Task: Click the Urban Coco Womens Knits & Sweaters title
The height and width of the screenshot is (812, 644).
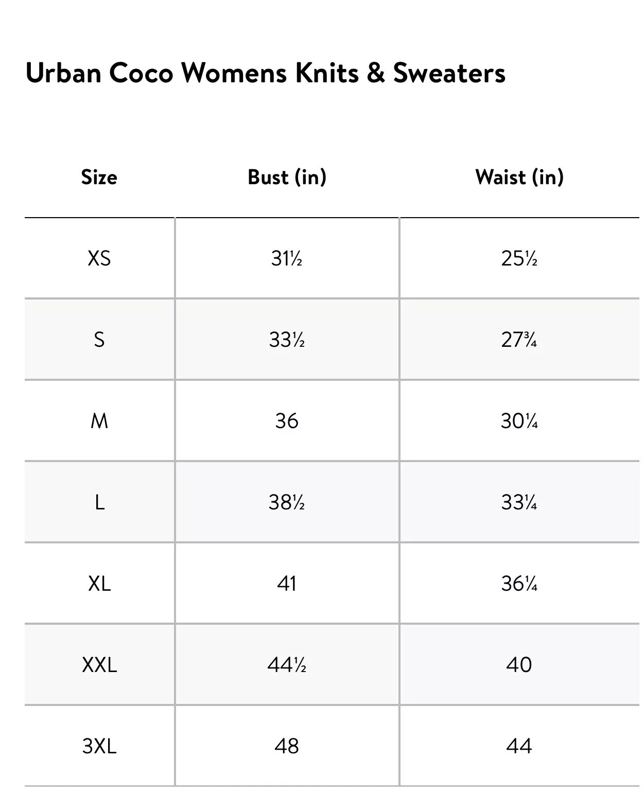Action: pos(265,73)
